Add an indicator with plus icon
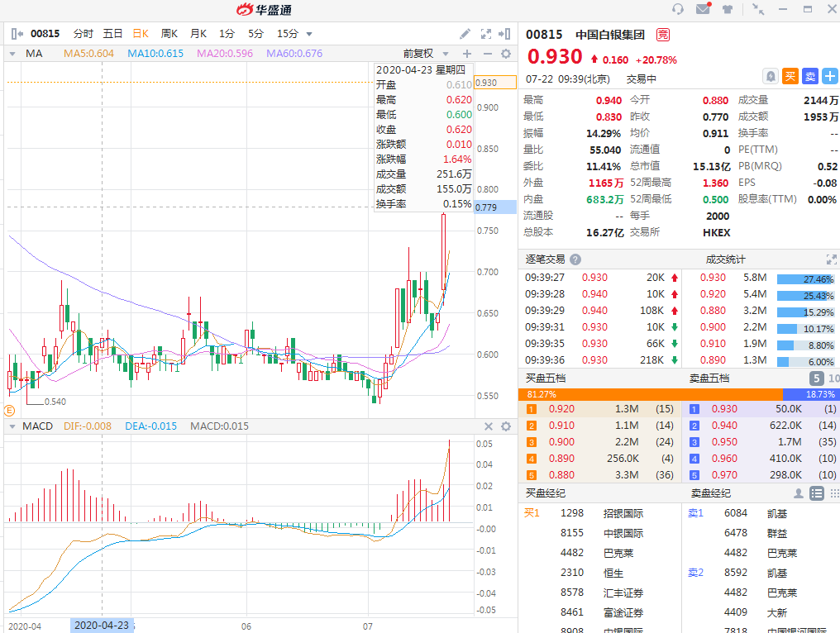 click(x=467, y=54)
